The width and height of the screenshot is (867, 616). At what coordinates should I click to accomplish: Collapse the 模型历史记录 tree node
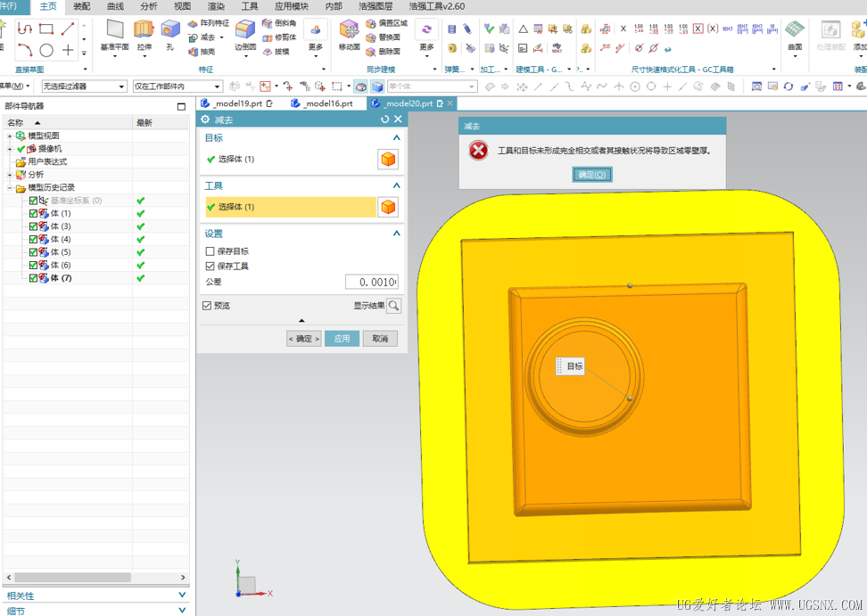pyautogui.click(x=10, y=188)
